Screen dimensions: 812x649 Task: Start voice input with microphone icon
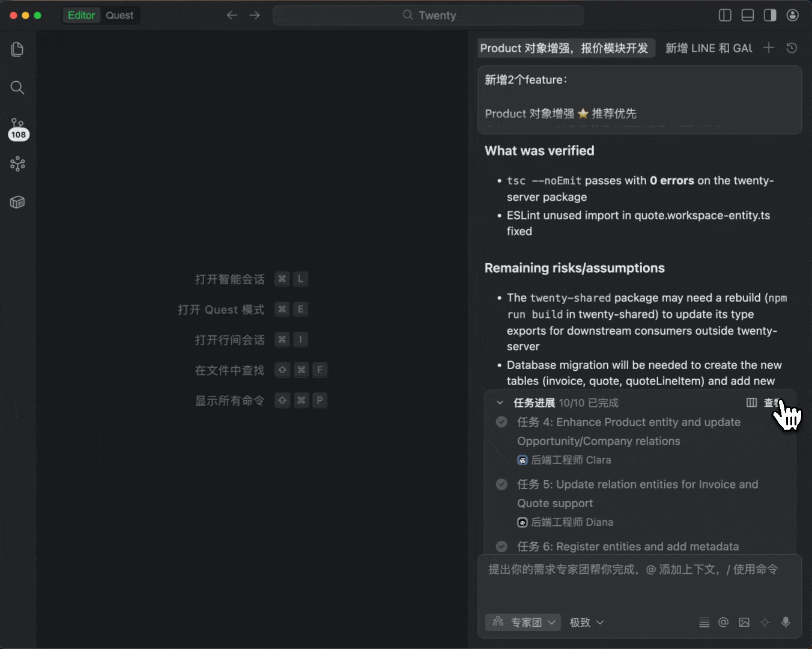(786, 623)
